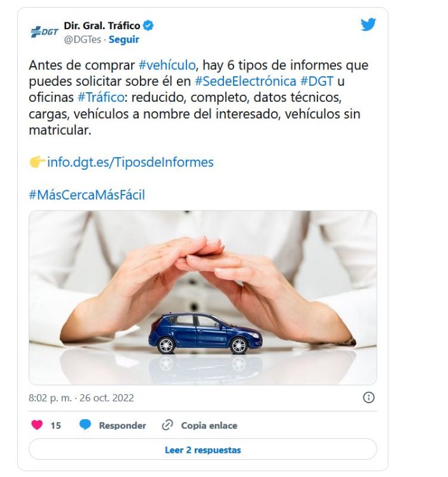
Task: Click the Twitter bird logo
Action: click(x=368, y=25)
